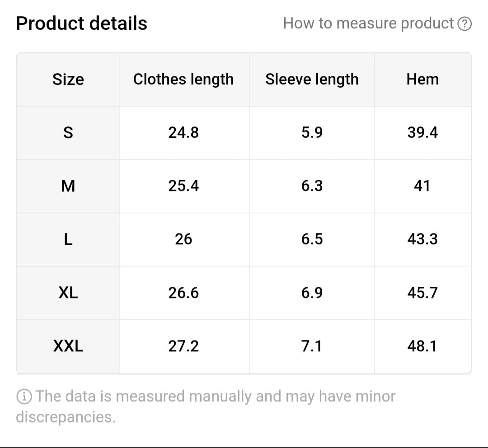The width and height of the screenshot is (488, 448).
Task: Open the How to measure product link
Action: coord(368,23)
